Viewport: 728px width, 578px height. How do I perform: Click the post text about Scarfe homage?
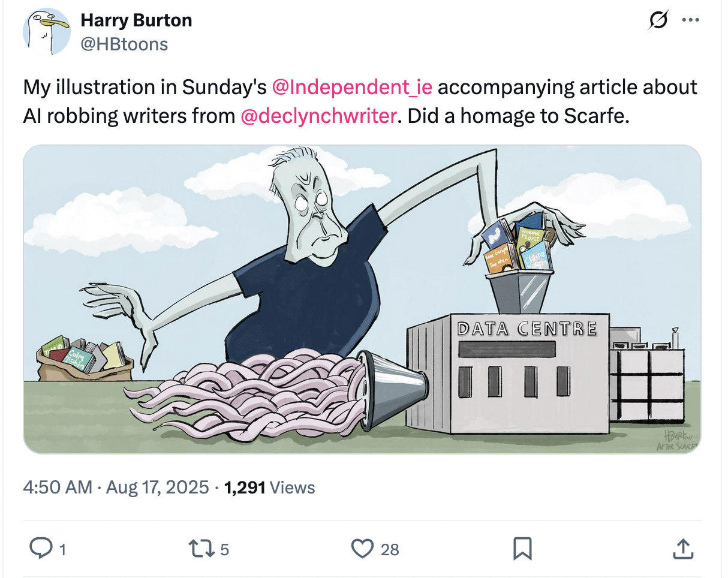click(x=360, y=101)
